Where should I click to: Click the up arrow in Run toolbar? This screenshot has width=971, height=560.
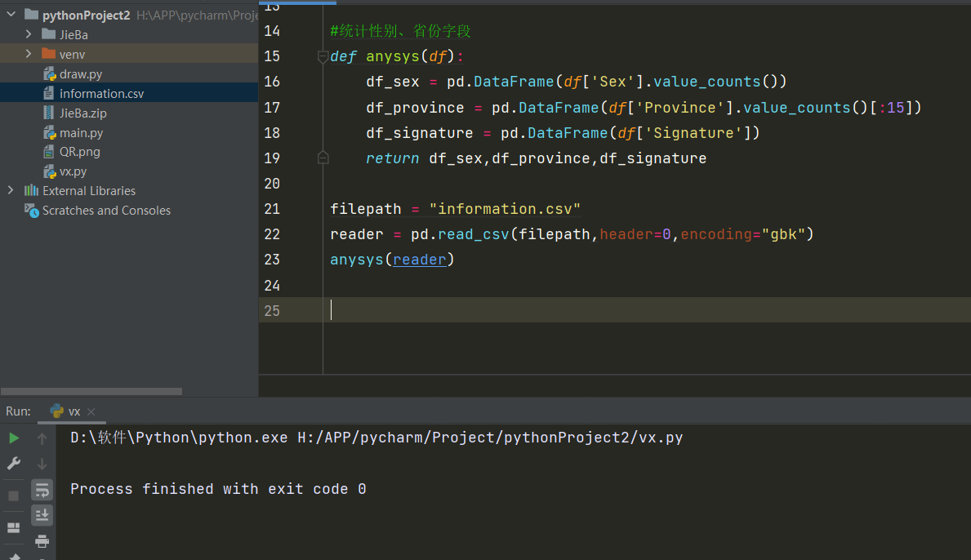tap(42, 438)
